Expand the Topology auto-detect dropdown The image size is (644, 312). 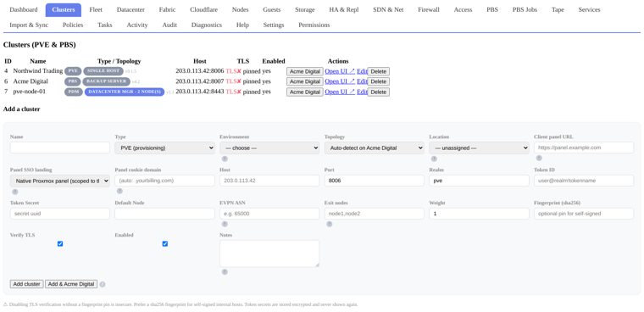(375, 148)
